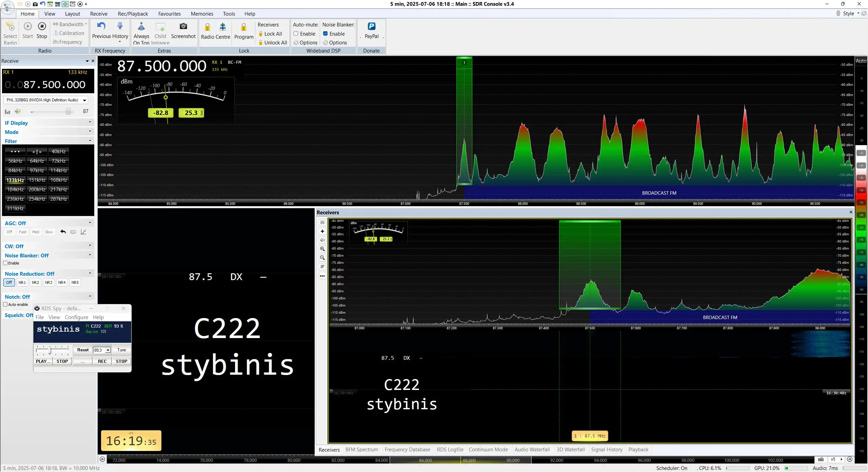Open the PayPal donate icon
Image resolution: width=868 pixels, height=472 pixels.
[x=372, y=26]
